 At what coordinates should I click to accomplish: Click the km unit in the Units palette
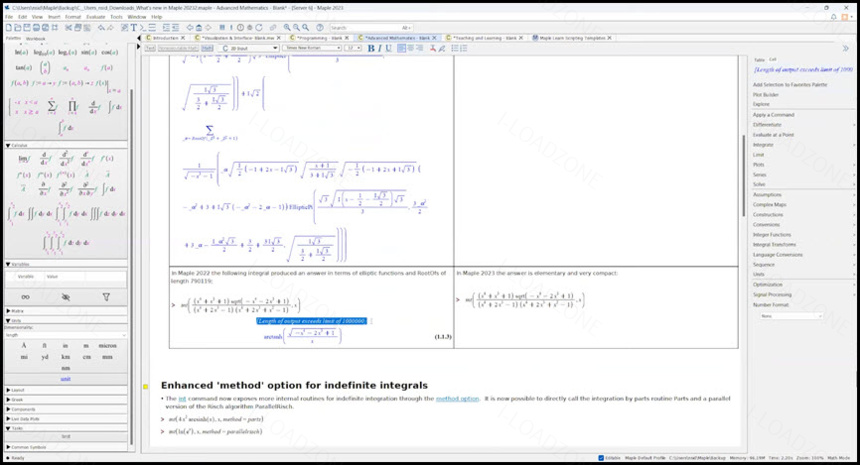point(65,357)
